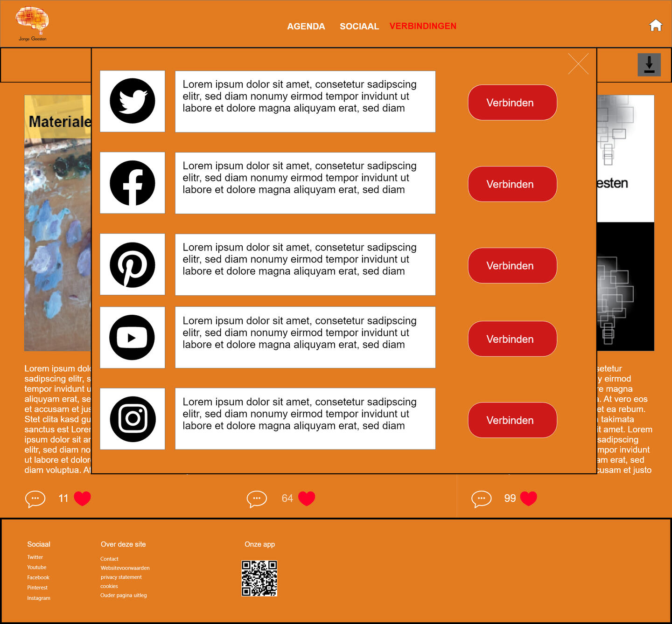Screen dimensions: 672x624
Task: Click the Twitter bird icon
Action: tap(133, 101)
